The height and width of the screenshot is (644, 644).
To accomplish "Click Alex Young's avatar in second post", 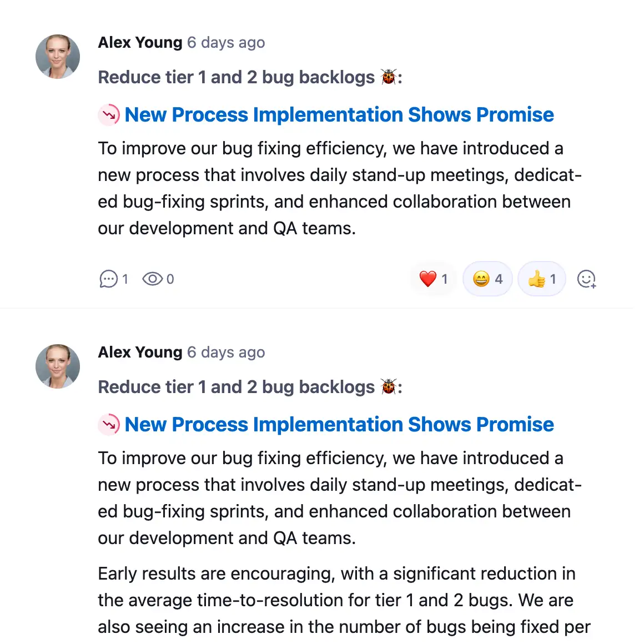I will 58,366.
